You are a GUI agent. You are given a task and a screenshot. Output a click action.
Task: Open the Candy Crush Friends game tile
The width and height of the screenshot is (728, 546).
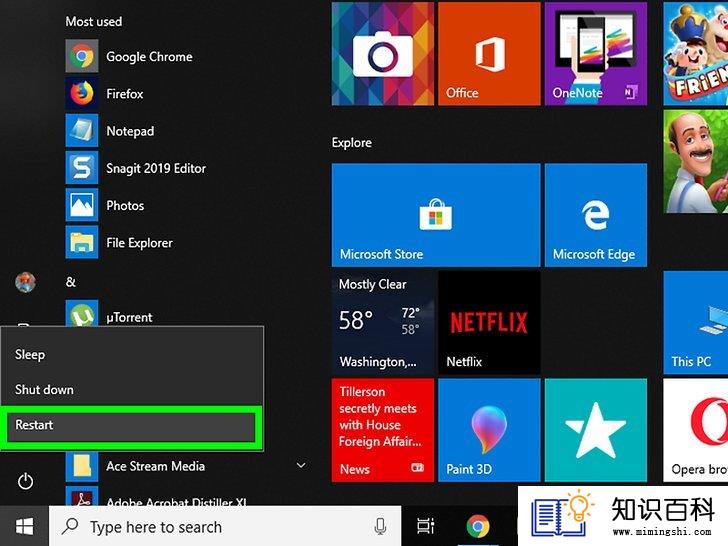[x=696, y=53]
